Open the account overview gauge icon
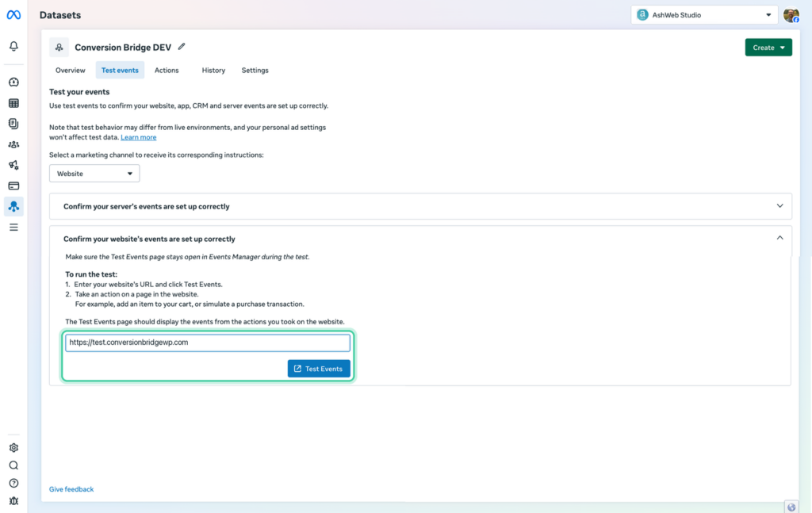 [x=13, y=82]
